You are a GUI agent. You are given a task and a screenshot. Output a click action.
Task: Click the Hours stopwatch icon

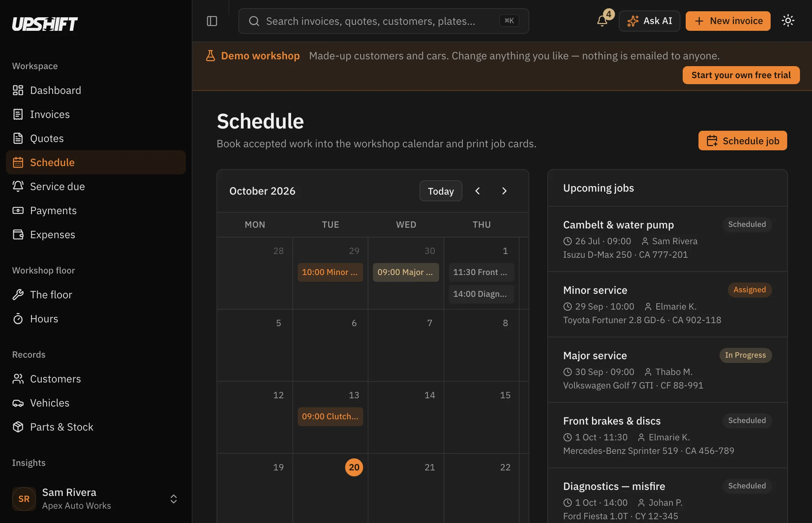(x=18, y=319)
